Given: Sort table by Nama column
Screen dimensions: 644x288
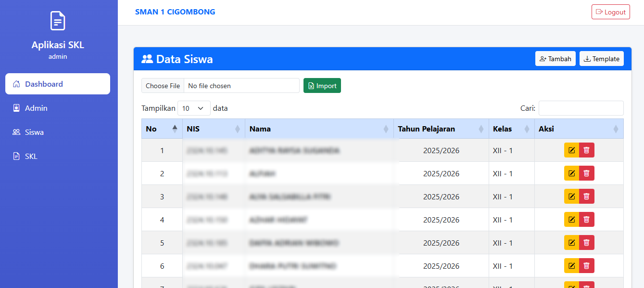Looking at the screenshot, I should tap(319, 129).
